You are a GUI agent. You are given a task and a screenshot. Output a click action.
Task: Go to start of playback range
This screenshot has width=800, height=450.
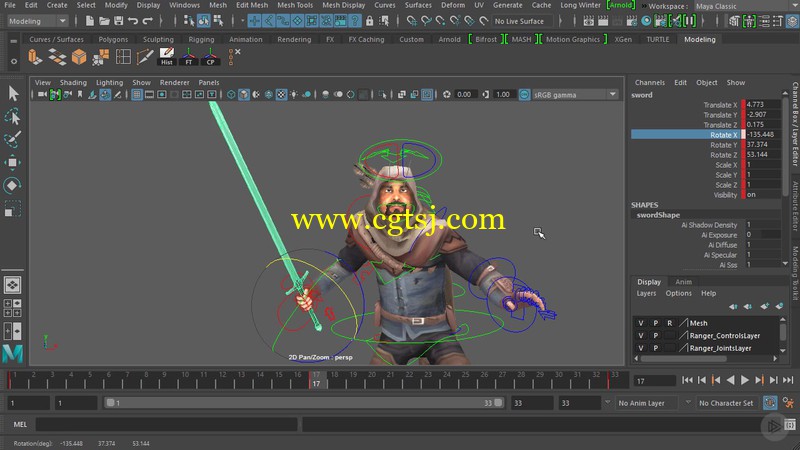click(x=687, y=380)
